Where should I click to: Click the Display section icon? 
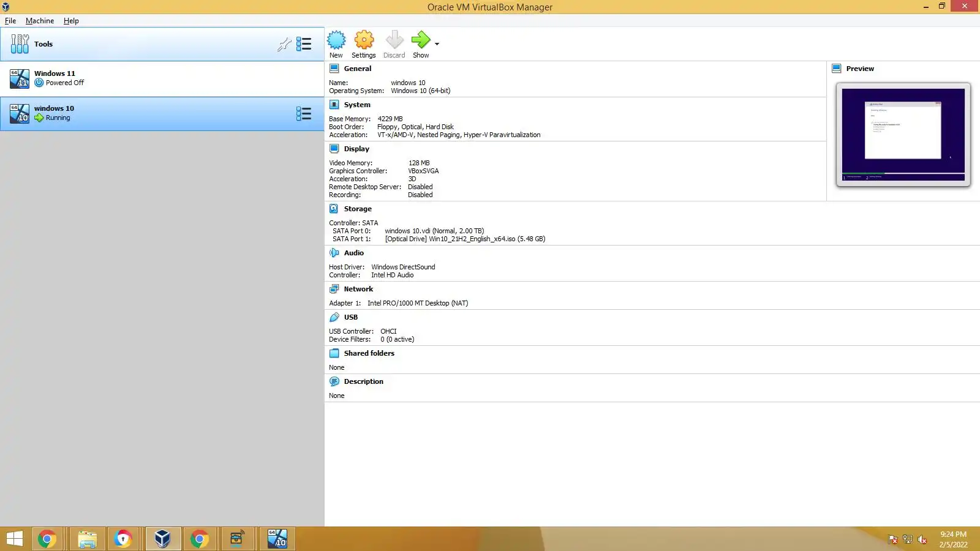(334, 149)
